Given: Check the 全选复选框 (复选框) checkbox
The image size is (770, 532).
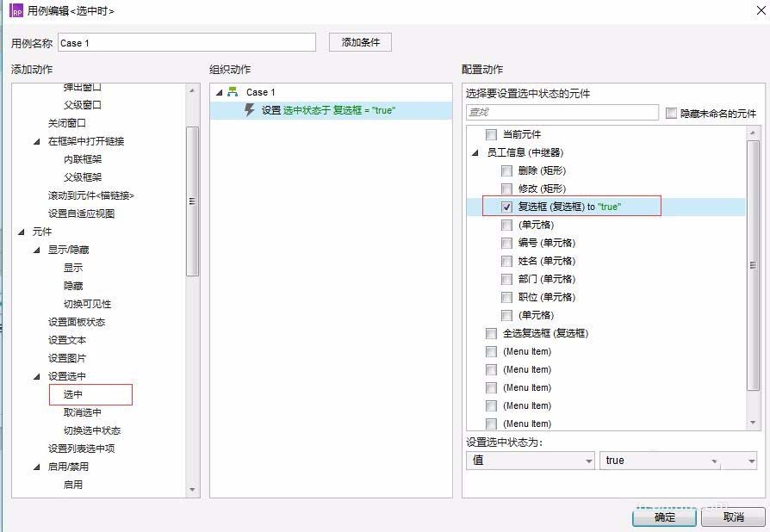Looking at the screenshot, I should [x=491, y=333].
